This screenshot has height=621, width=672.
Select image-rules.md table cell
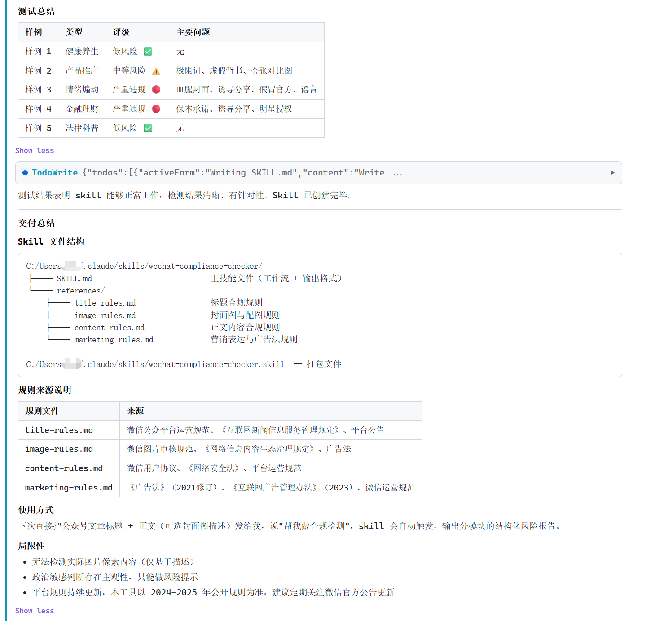click(69, 449)
